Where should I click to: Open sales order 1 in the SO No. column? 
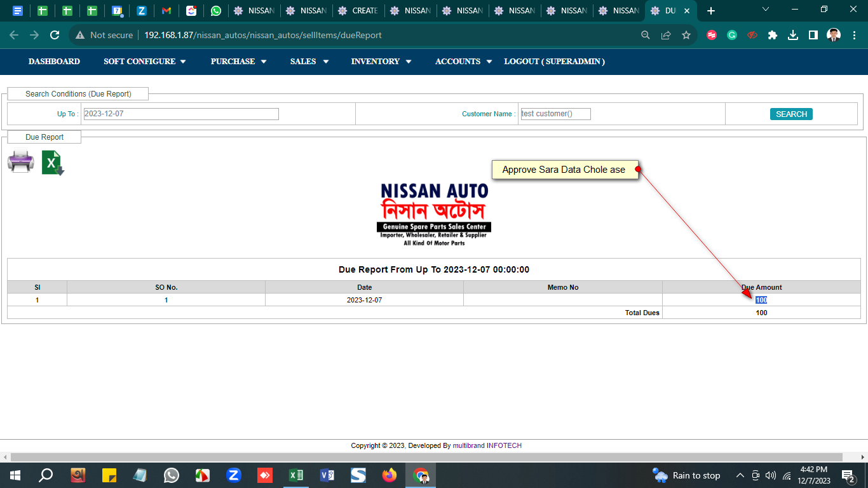tap(166, 300)
